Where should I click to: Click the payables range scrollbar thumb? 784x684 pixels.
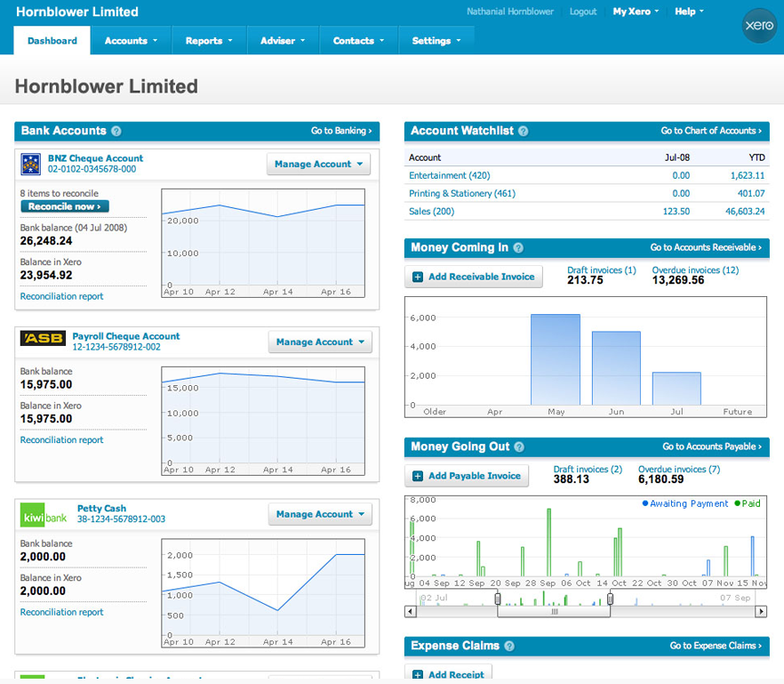[x=554, y=611]
